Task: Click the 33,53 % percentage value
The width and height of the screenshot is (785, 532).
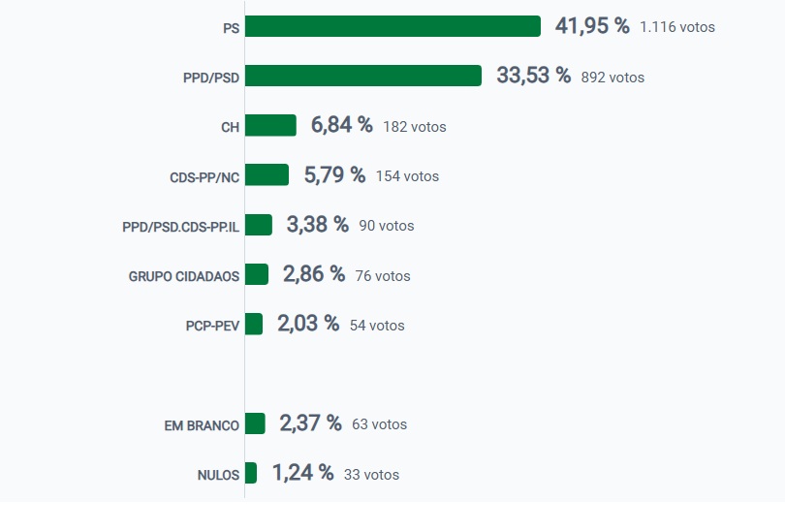Action: (x=533, y=76)
